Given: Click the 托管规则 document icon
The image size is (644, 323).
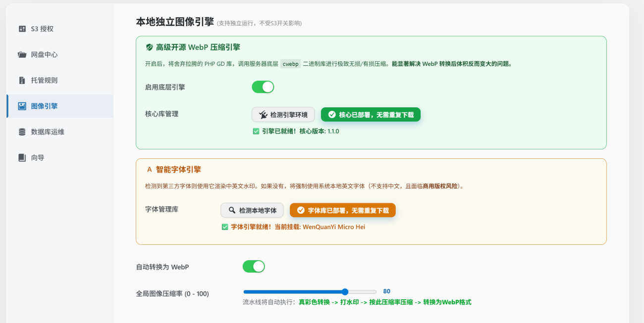Looking at the screenshot, I should (22, 80).
